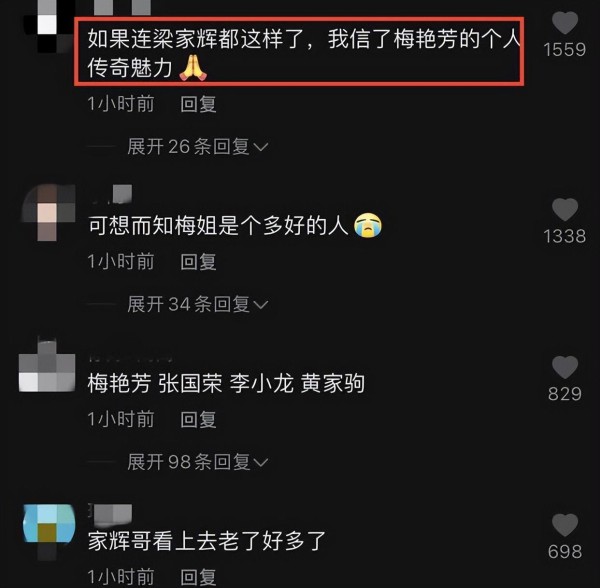600x588 pixels.
Task: Like the comment listing 梅艳芳 张国荣 李小龙 黄家驹
Action: point(565,367)
